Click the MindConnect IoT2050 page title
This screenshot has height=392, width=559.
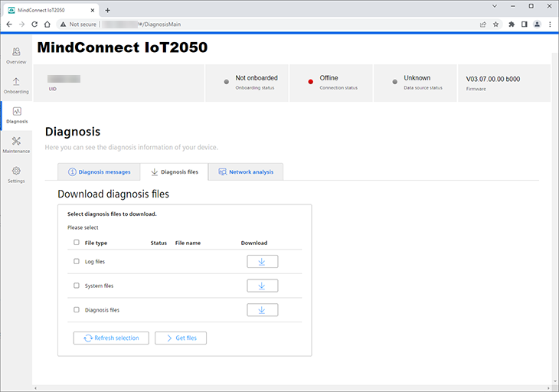point(123,47)
